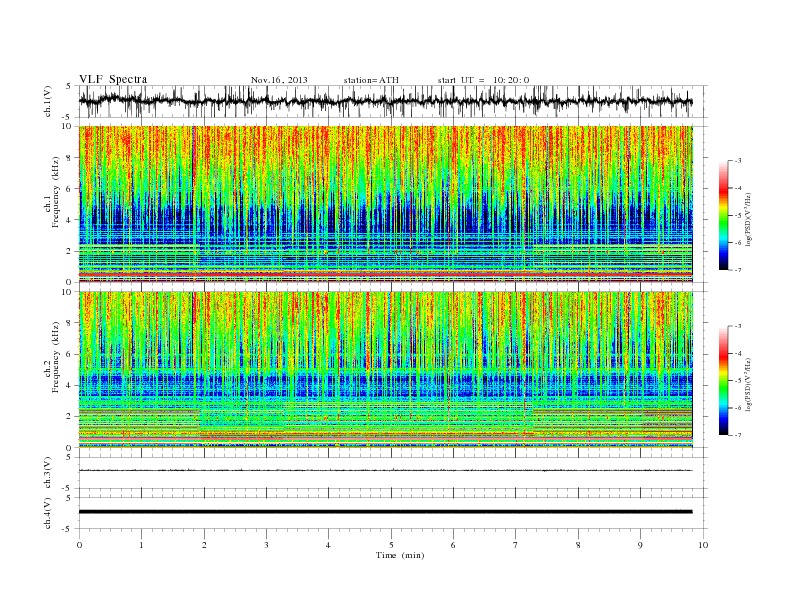Click the "station=ATH" label
This screenshot has height=612, width=792.
(371, 80)
